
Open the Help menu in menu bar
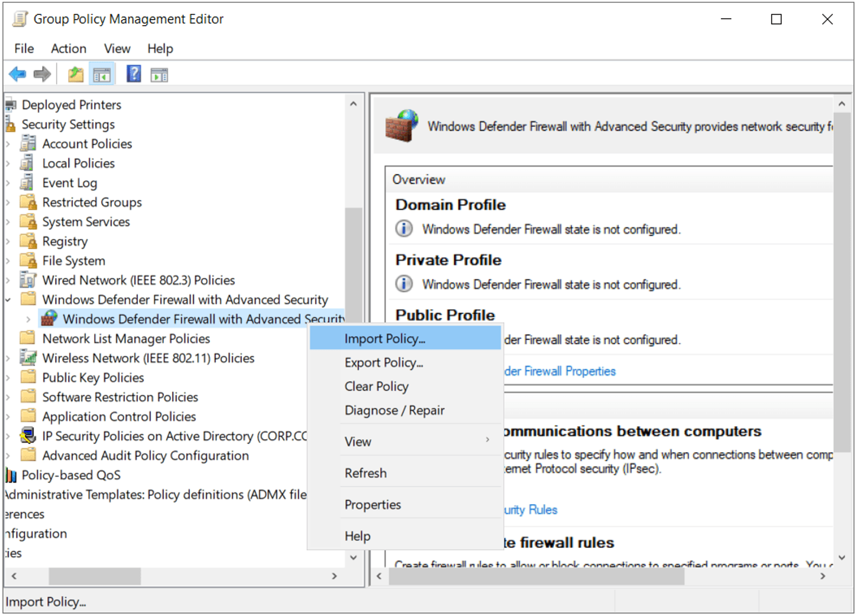tap(160, 48)
